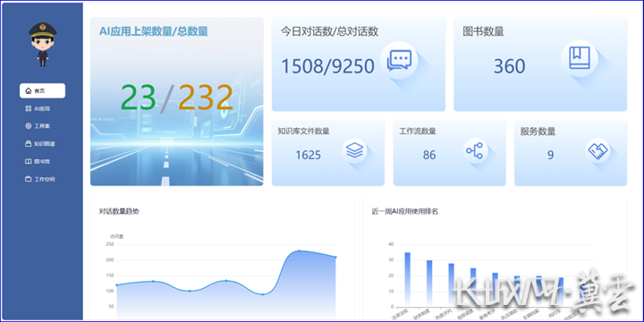Click the 250 y-axis label on trend chart
The height and width of the screenshot is (322, 644).
click(110, 244)
